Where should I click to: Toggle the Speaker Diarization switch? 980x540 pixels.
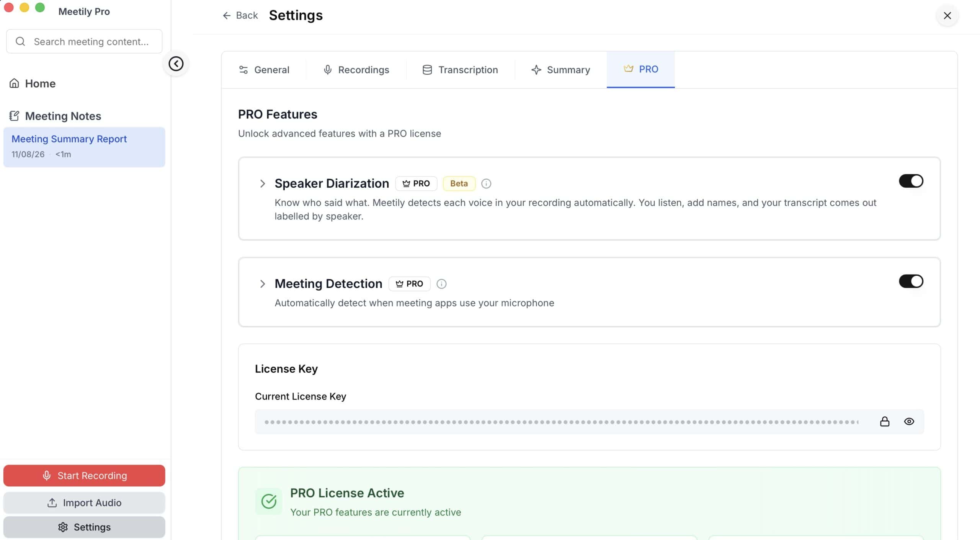click(x=911, y=181)
